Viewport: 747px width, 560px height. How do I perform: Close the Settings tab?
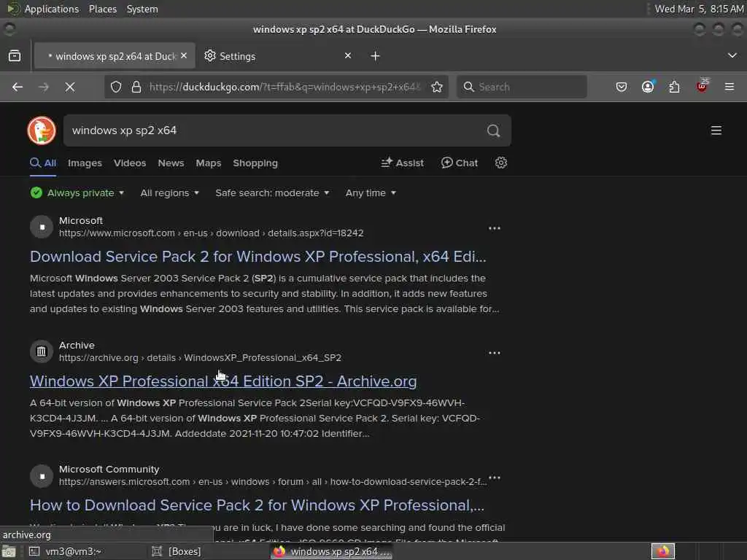coord(348,55)
